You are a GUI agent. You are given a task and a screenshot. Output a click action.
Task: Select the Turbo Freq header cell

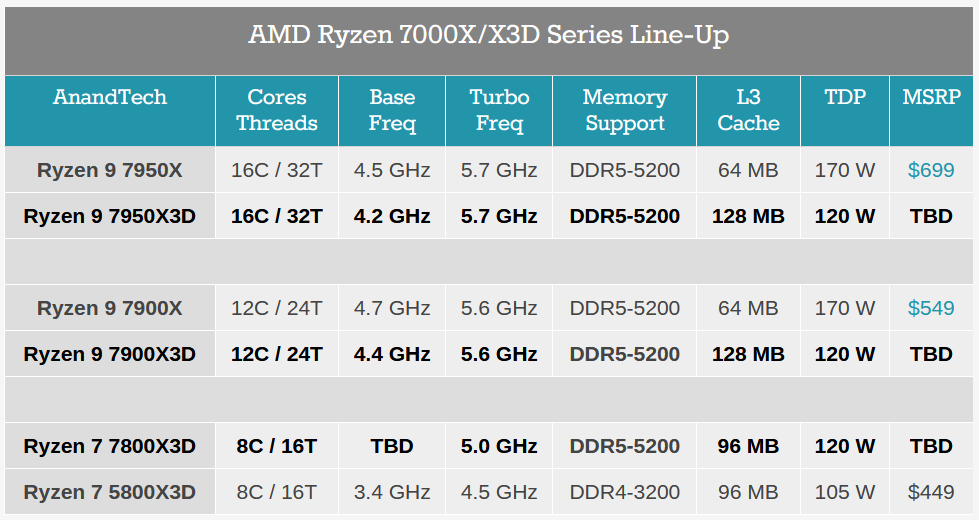click(499, 110)
